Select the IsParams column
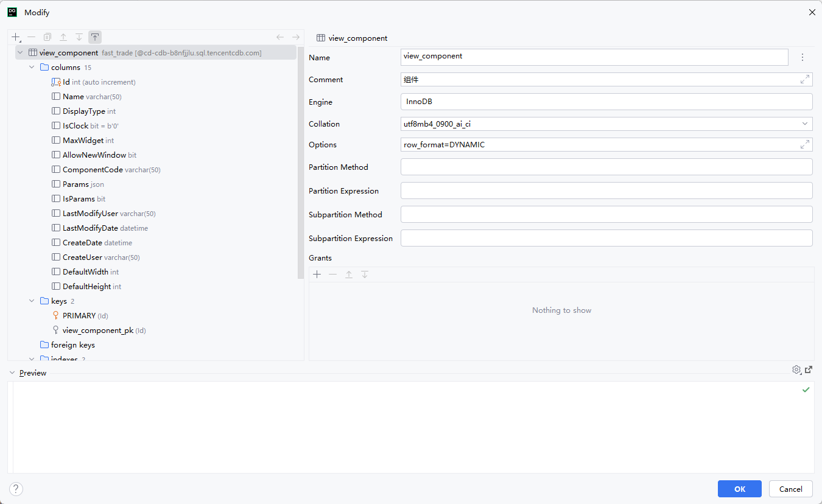This screenshot has width=822, height=504. 79,199
